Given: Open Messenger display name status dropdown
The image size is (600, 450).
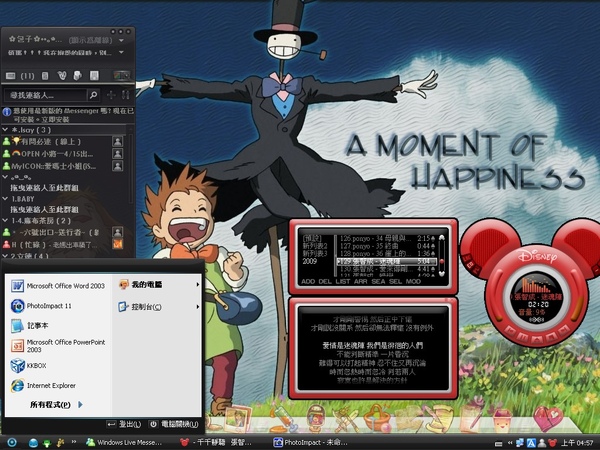Looking at the screenshot, I should pyautogui.click(x=121, y=40).
